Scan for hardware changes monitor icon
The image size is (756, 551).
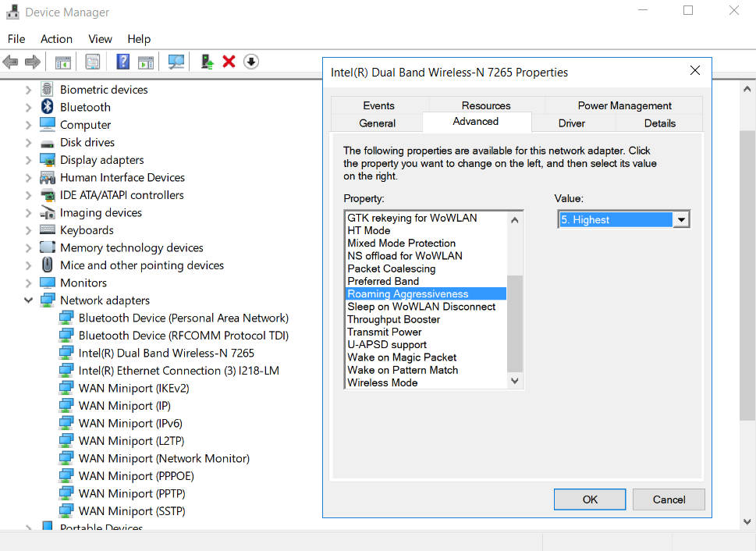pos(176,62)
